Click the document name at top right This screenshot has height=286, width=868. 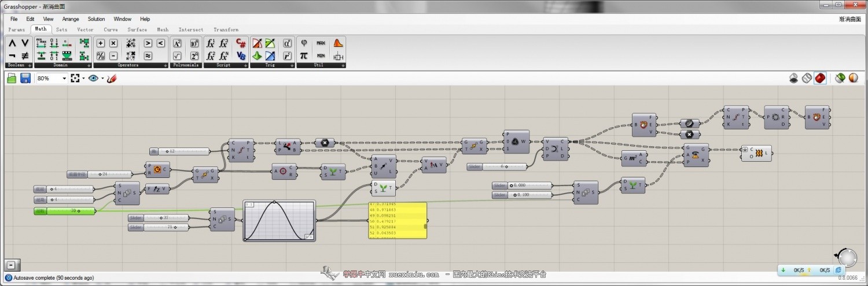pos(849,19)
